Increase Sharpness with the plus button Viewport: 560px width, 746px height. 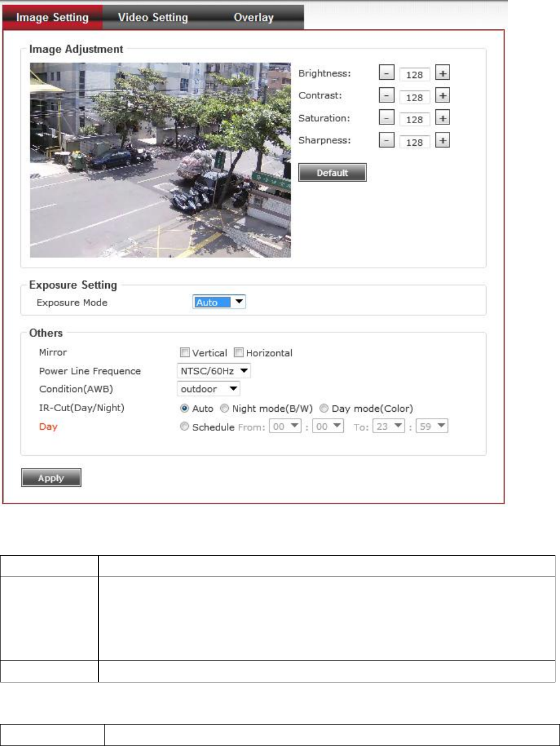click(x=442, y=141)
